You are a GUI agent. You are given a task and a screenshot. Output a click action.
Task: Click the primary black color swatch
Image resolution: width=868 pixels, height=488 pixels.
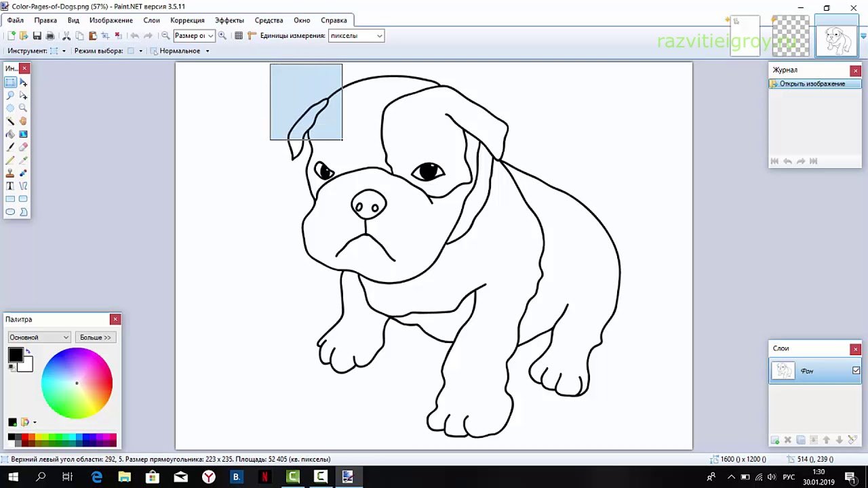(x=15, y=354)
